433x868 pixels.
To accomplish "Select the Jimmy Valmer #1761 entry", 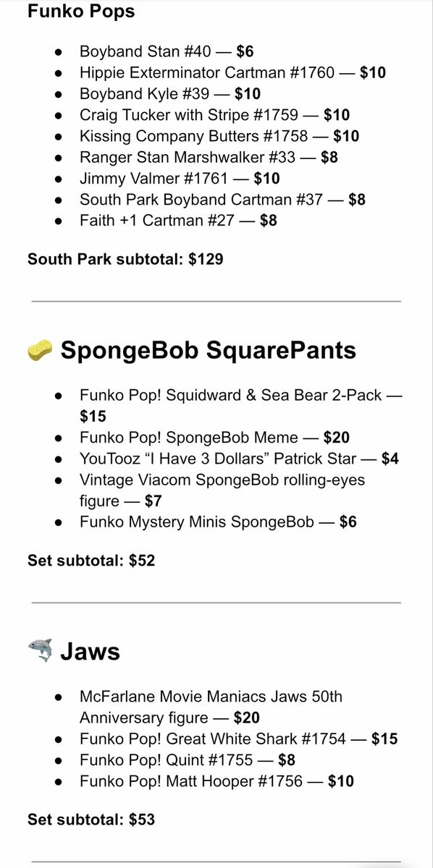I will pos(180,177).
